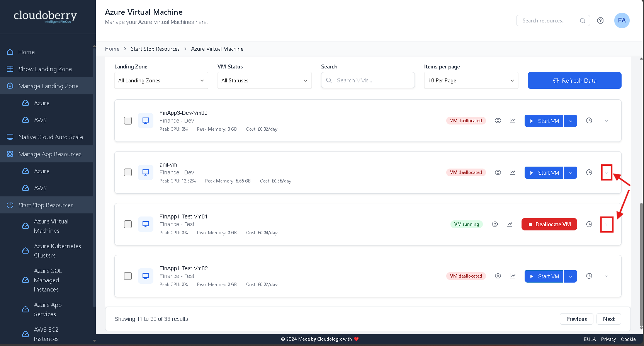This screenshot has width=644, height=346.
Task: Open Native Cloud Auto Scale in sidebar
Action: tap(46, 137)
